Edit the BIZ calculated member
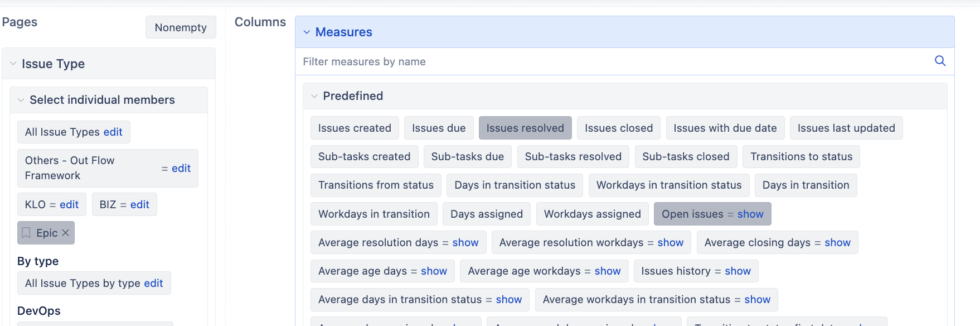Screen dimensions: 980x326 point(140,204)
